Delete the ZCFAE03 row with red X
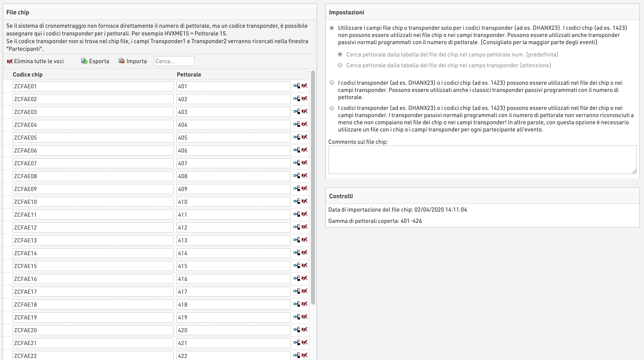 pos(305,111)
